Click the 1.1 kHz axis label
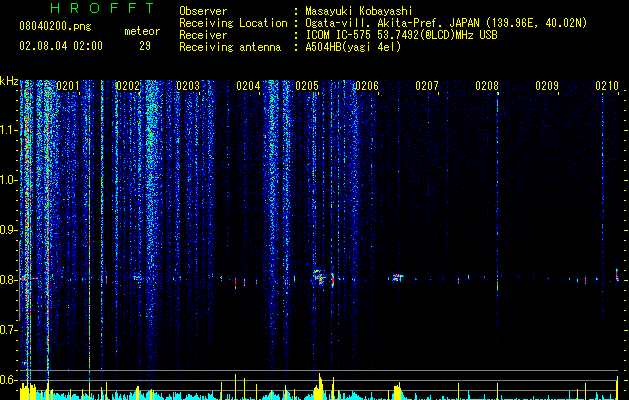 click(x=9, y=130)
